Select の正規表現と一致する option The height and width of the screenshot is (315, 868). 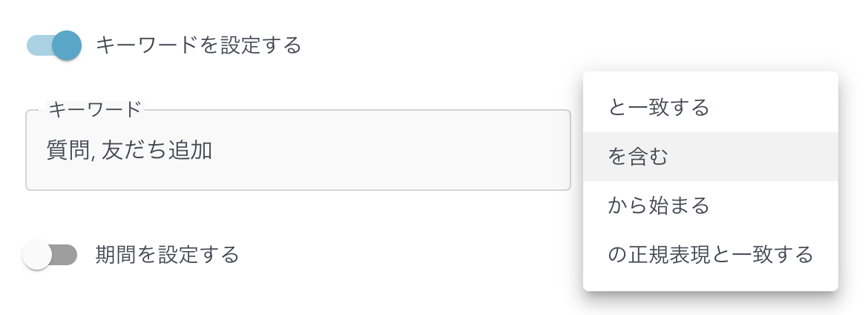coord(710,255)
